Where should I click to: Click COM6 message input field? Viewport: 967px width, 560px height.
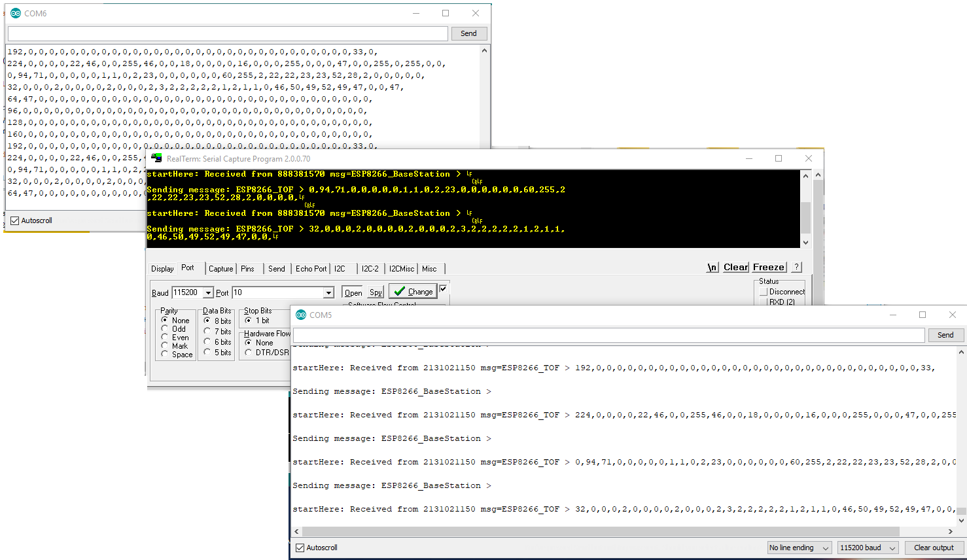coord(228,33)
